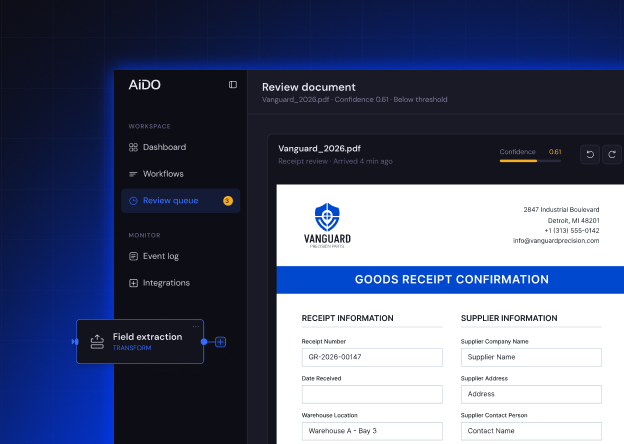Click the +1 (313) 555-0142 phone number
This screenshot has height=444, width=624.
pyautogui.click(x=572, y=231)
